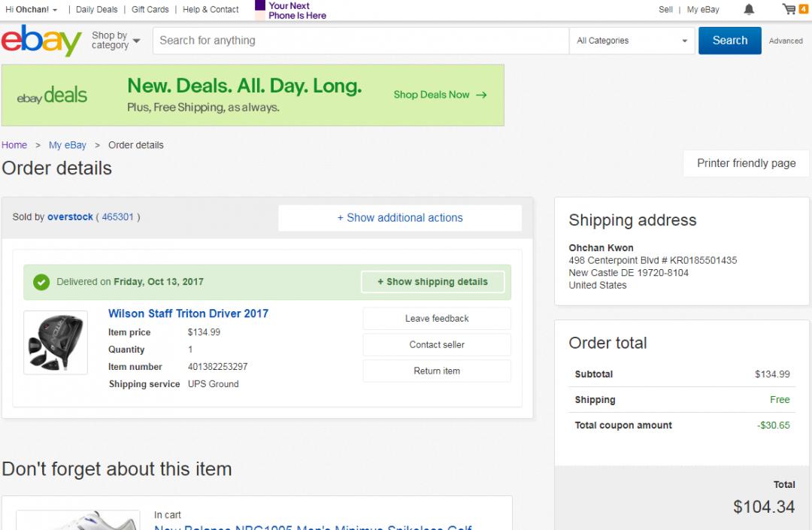Open the Wilson Staff Triton Driver 2017 link
This screenshot has width=812, height=530.
coord(188,313)
